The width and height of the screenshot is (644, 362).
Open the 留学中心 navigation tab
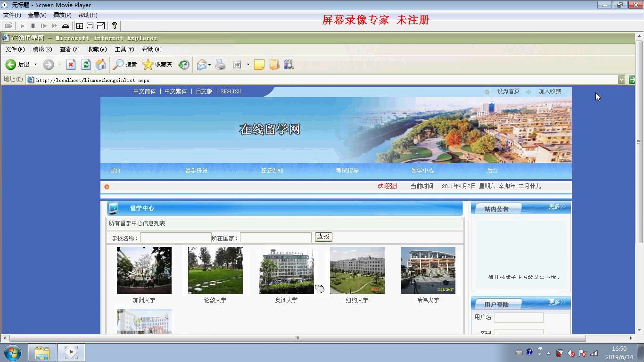(423, 171)
